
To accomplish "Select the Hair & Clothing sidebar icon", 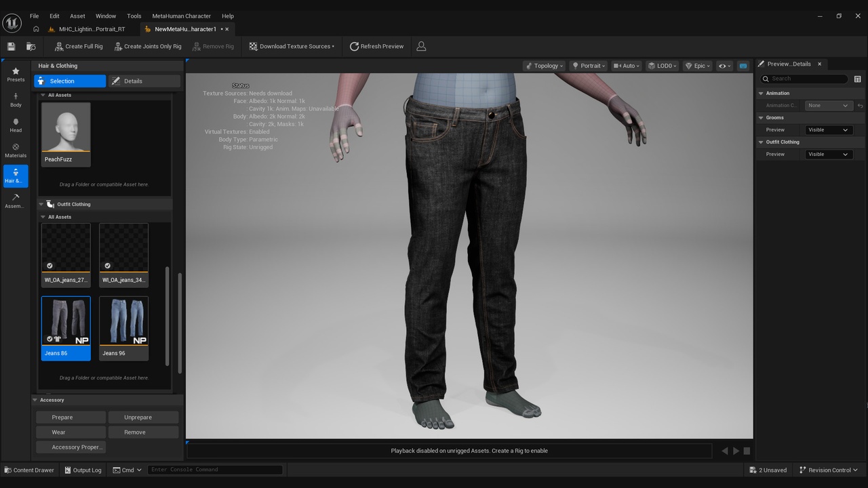I will [16, 176].
